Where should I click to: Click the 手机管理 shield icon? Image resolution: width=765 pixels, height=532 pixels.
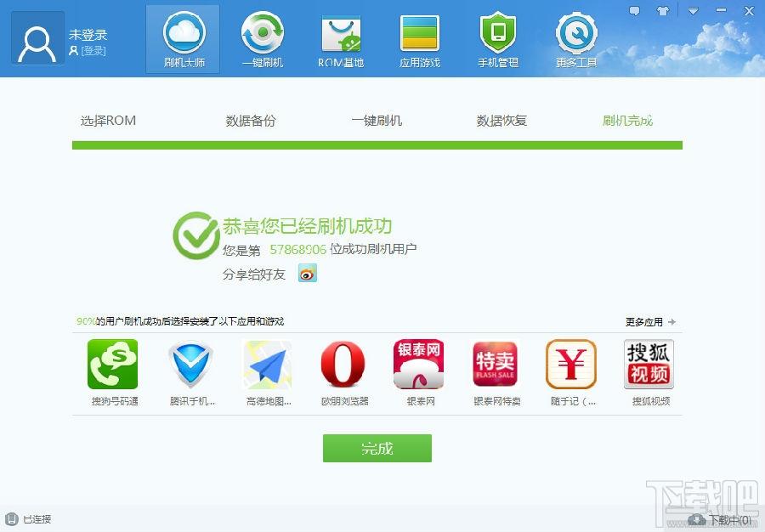pyautogui.click(x=497, y=32)
